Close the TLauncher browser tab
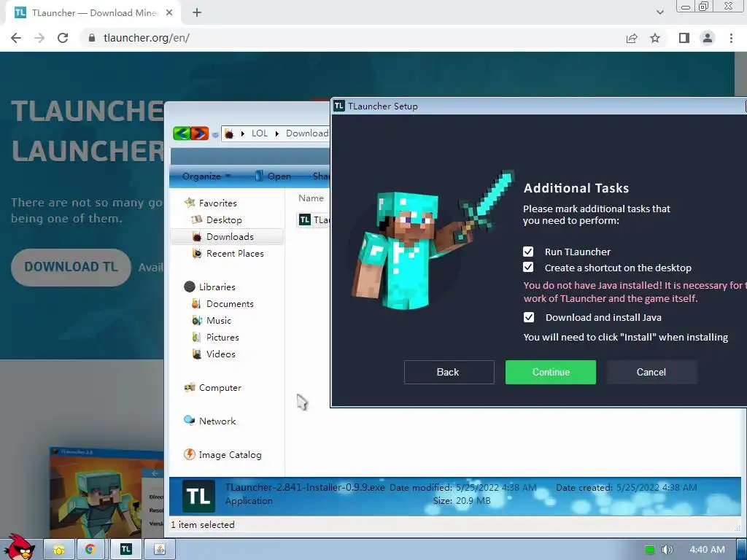 click(x=169, y=13)
